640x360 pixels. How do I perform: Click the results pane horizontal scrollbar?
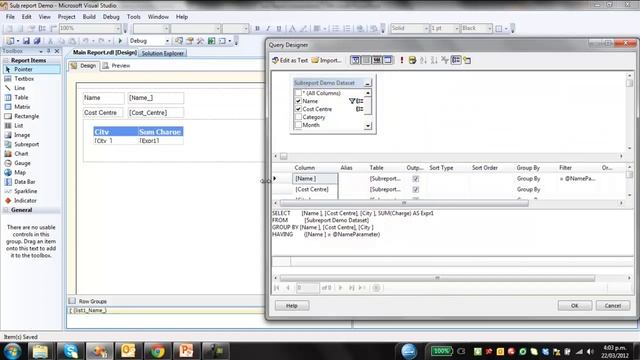pos(437,278)
